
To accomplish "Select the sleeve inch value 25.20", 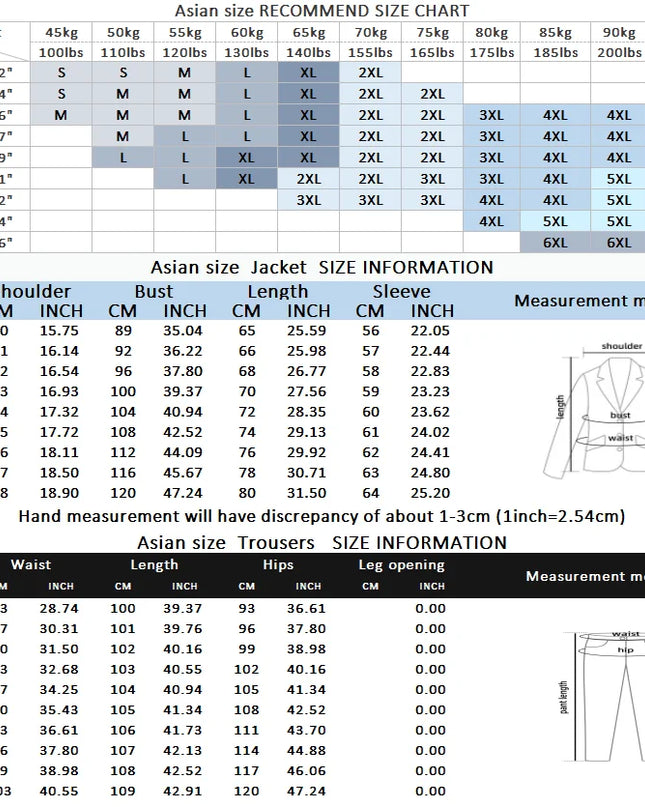I will (x=430, y=493).
